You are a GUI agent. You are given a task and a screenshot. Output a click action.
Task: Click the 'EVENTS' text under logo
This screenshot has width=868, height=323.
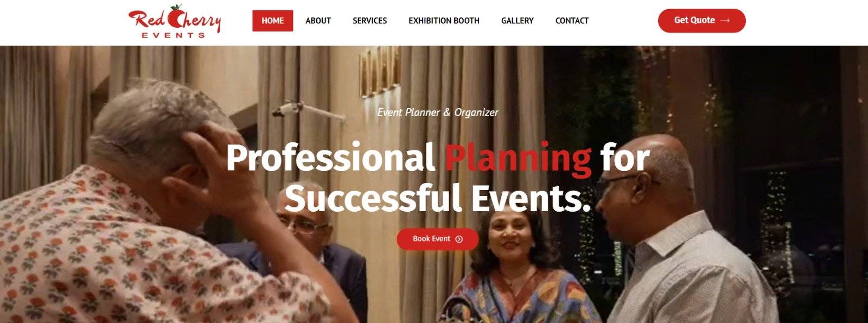click(x=174, y=35)
